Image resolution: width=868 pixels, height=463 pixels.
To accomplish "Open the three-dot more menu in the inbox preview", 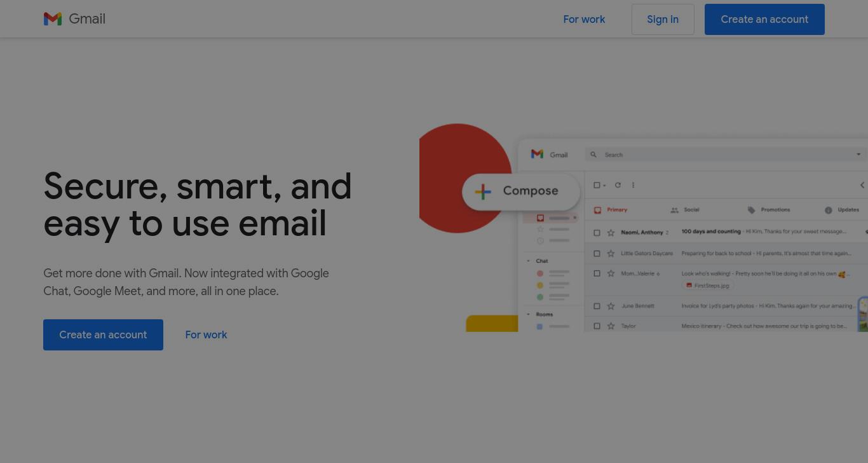I will pos(633,185).
